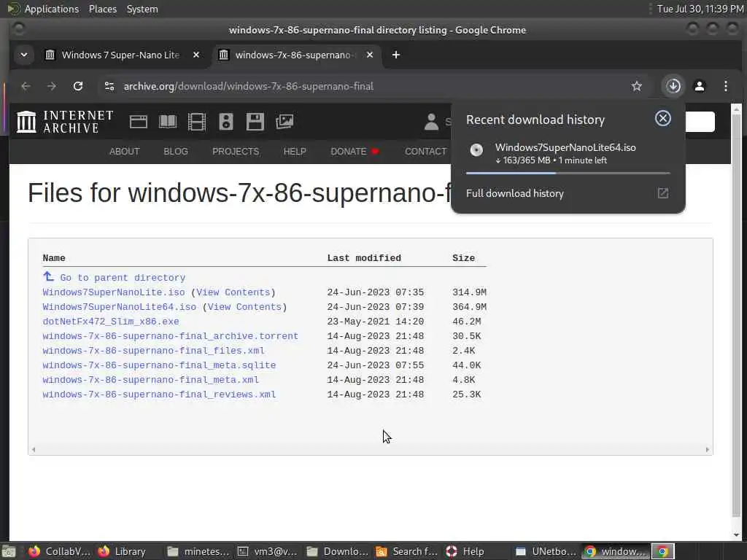Click the file listing horizontal scrollbar left arrow
This screenshot has width=747, height=560.
(34, 449)
